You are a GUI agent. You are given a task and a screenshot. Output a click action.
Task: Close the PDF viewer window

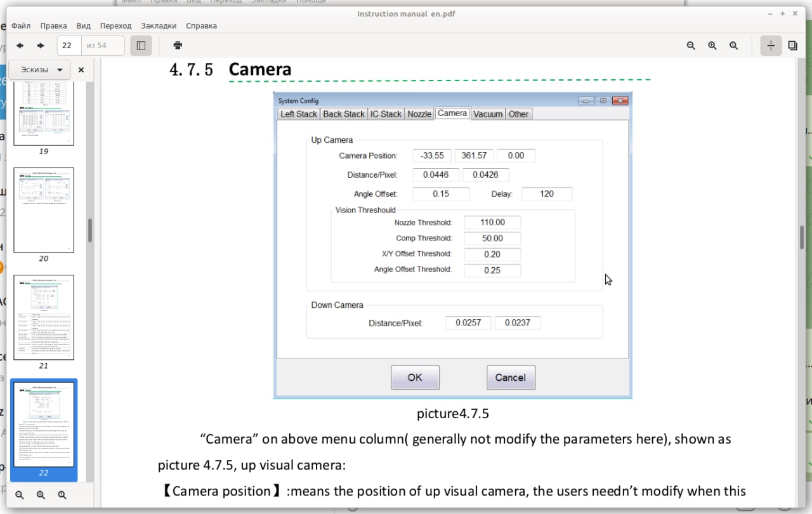coord(796,13)
